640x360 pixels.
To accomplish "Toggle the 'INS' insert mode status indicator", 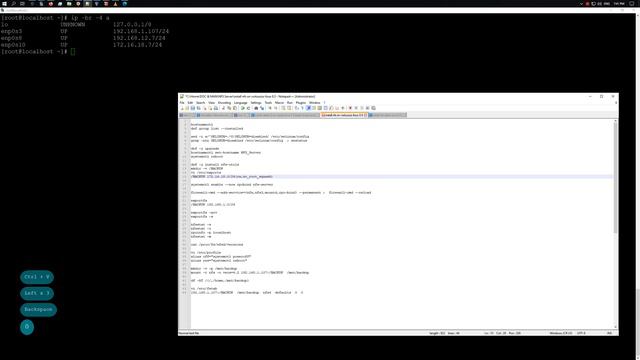I will pos(609,333).
